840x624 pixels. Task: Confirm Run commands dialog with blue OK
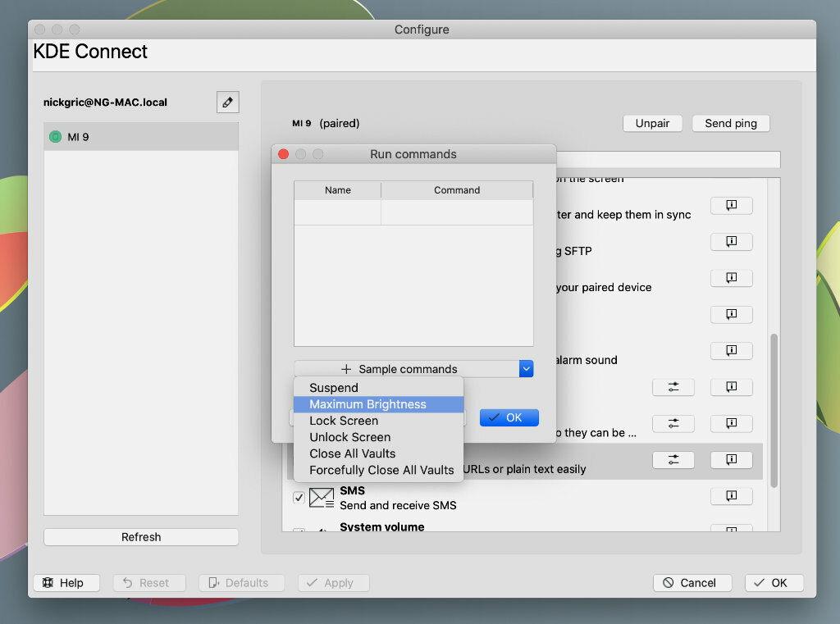[509, 418]
